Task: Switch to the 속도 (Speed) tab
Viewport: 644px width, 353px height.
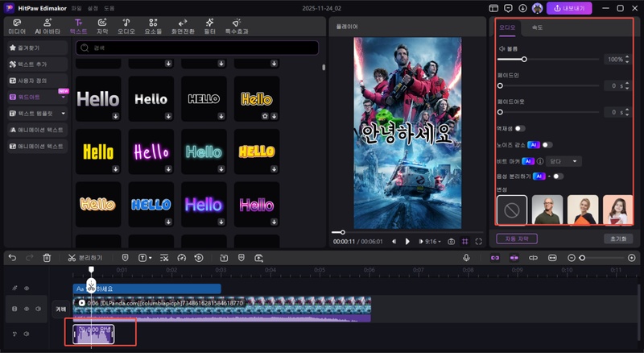Action: click(536, 28)
